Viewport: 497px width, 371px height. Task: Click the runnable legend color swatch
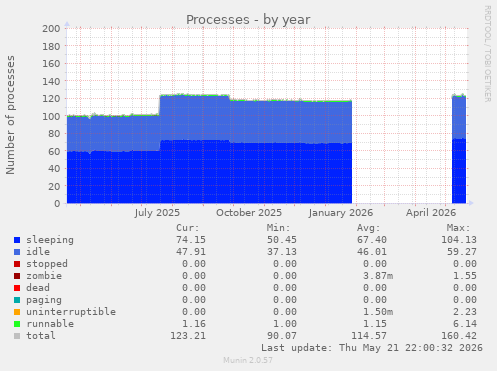click(17, 324)
